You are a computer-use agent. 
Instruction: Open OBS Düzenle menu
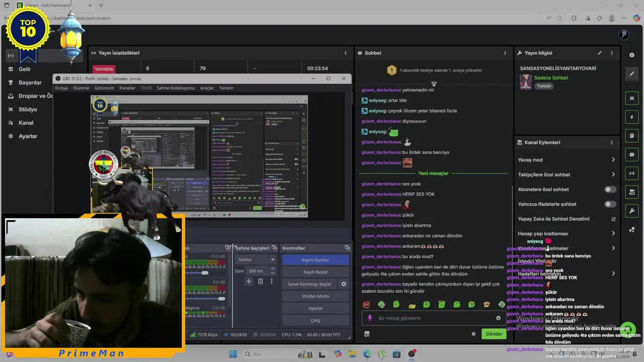[81, 88]
